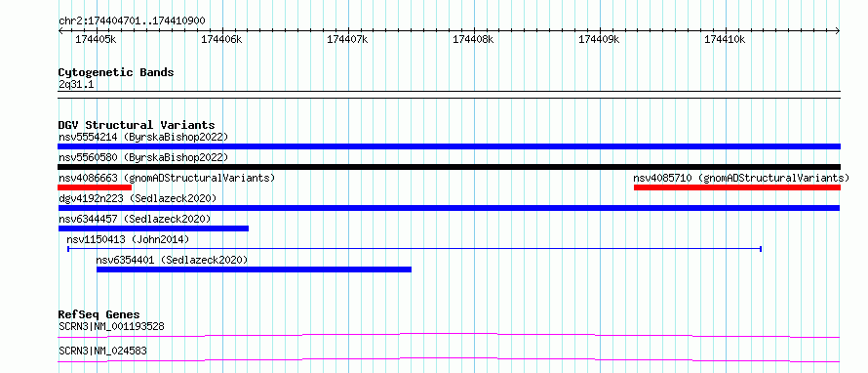The width and height of the screenshot is (868, 373).
Task: Open nsv5560580 (ByrskaBishop2022) label
Action: 143,157
